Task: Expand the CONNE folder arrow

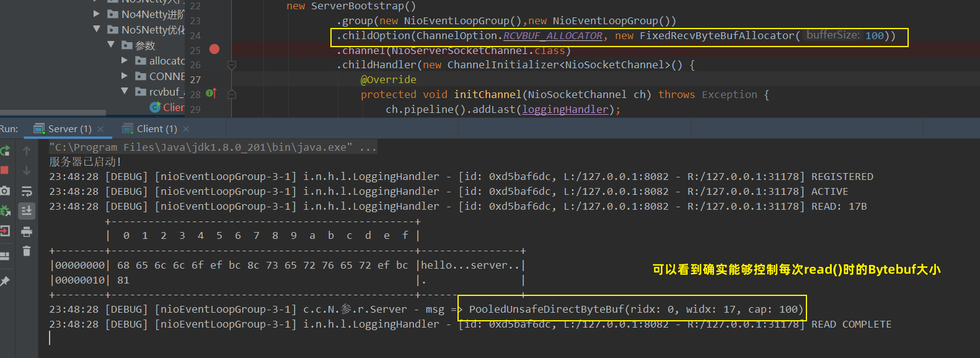Action: [125, 76]
